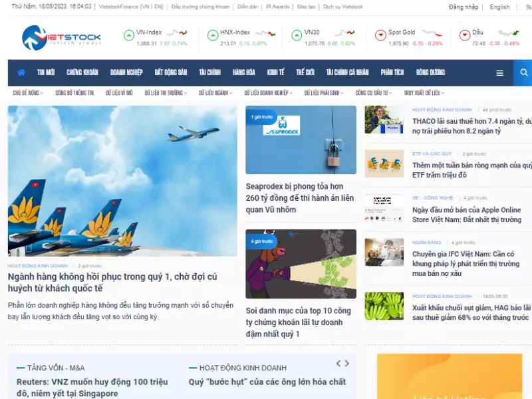Click the ETF coins thumbnail
Viewport: 532px width, 399px height.
[x=384, y=164]
